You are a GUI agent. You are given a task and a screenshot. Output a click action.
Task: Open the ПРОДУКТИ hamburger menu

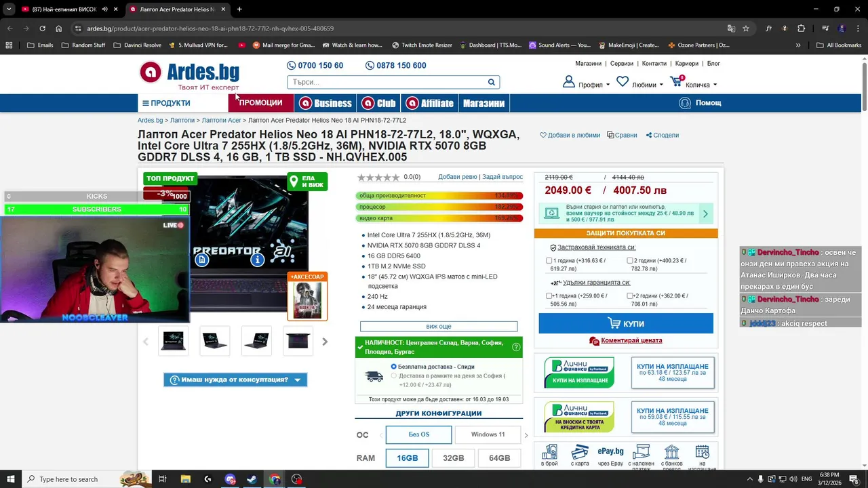(166, 103)
